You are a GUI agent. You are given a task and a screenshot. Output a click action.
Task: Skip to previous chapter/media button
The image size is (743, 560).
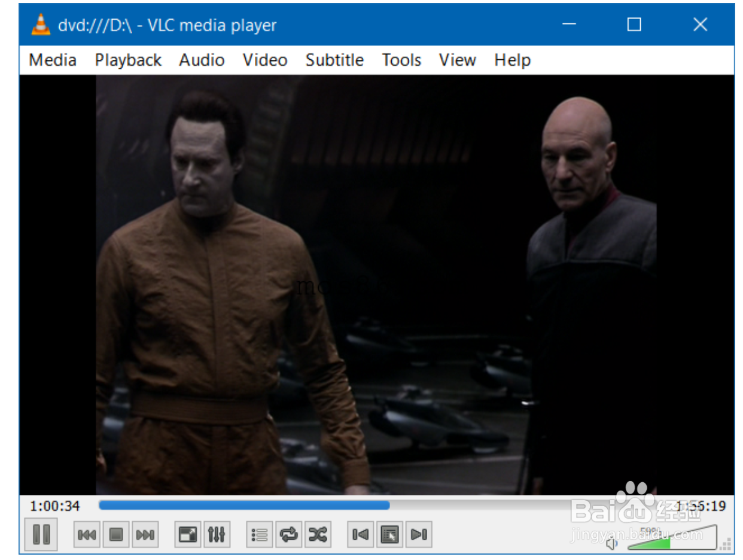point(87,535)
